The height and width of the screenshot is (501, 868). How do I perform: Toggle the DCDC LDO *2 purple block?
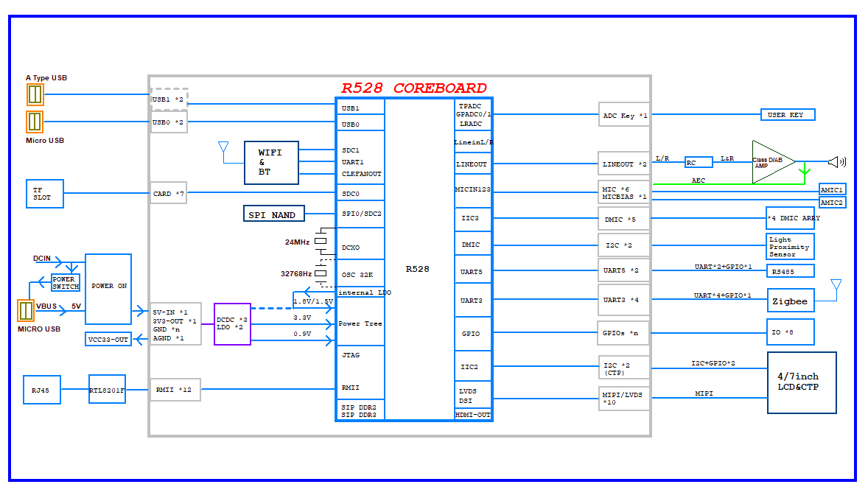231,323
